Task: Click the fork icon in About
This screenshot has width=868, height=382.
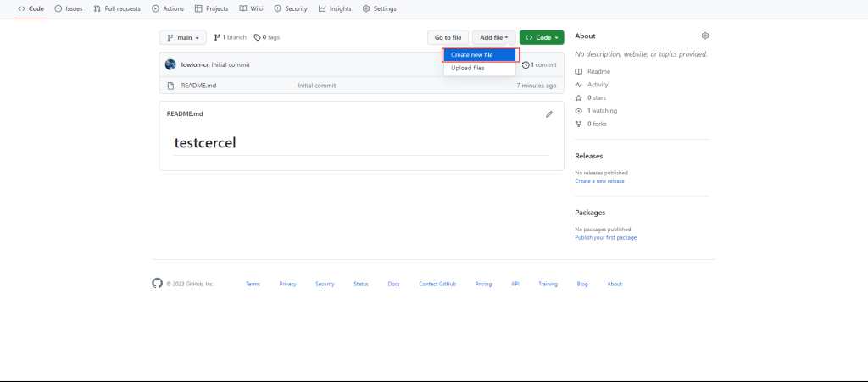Action: point(579,124)
